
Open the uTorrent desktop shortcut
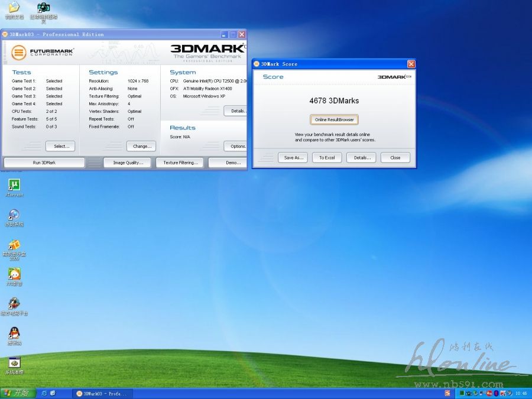[x=14, y=186]
